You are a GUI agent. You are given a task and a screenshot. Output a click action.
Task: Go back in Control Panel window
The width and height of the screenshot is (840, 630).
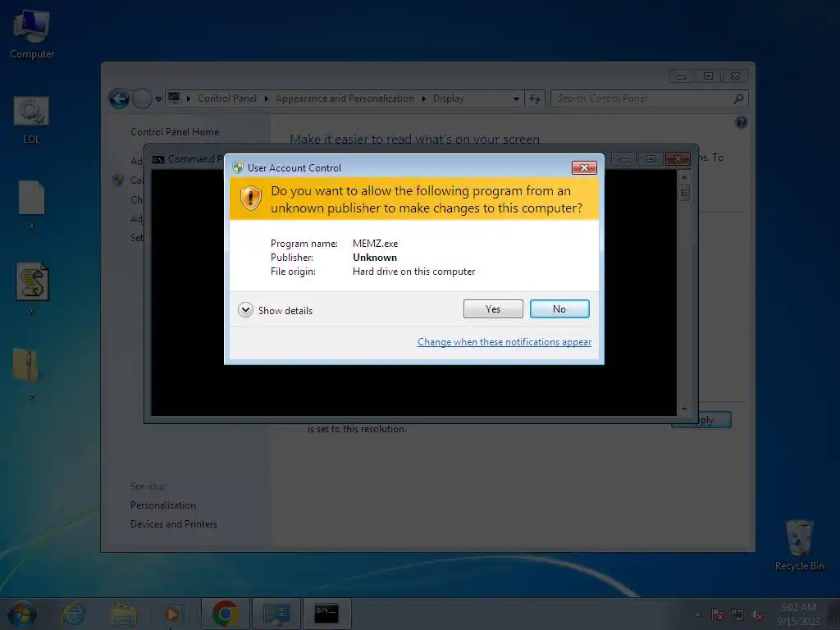pyautogui.click(x=119, y=98)
